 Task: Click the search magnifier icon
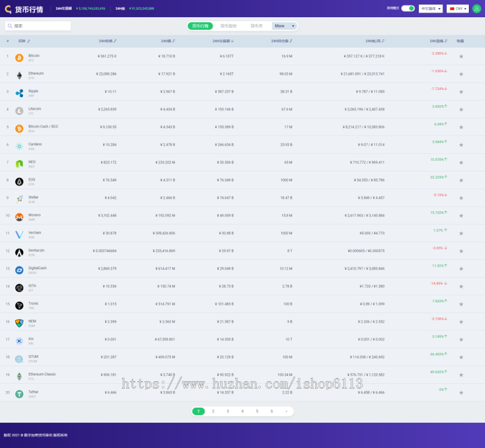(x=10, y=26)
